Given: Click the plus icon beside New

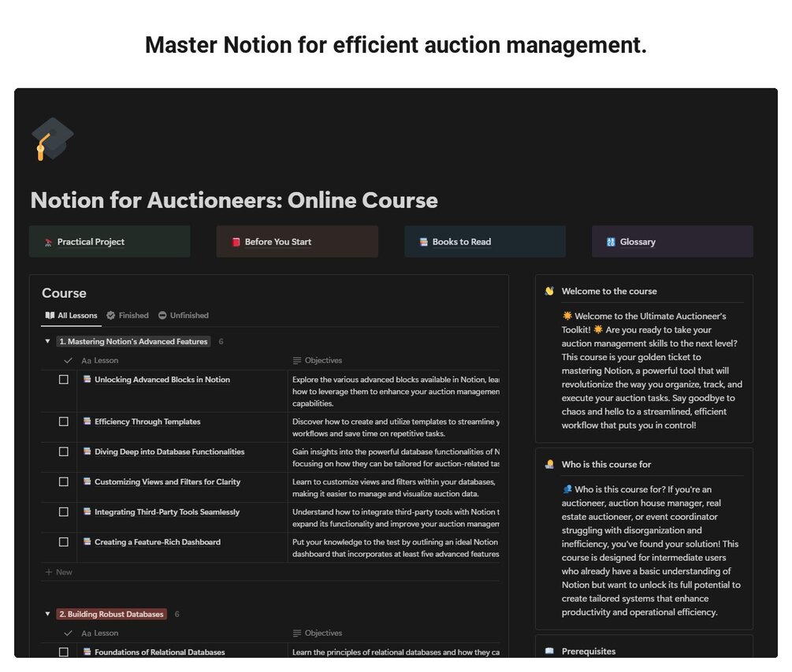Looking at the screenshot, I should (49, 572).
